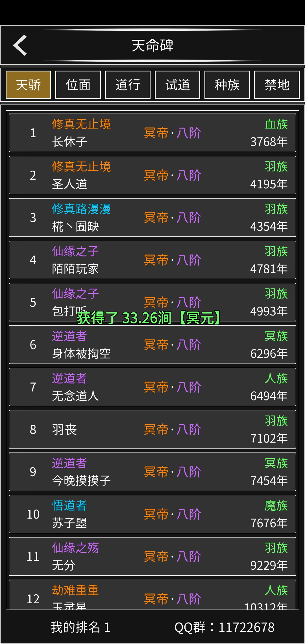The image size is (305, 644).
Task: Tap the 获得了 33.26涧【冥元】 notification
Action: [148, 318]
